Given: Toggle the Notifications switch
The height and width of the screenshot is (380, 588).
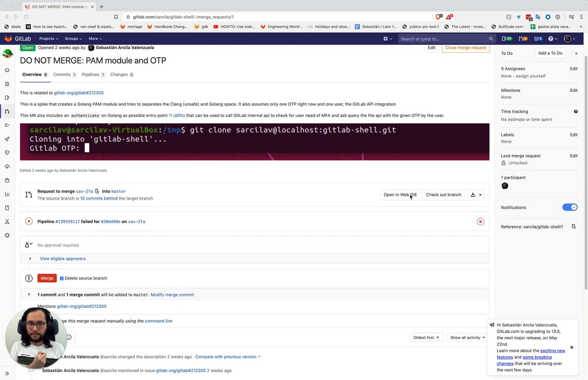Looking at the screenshot, I should 570,207.
